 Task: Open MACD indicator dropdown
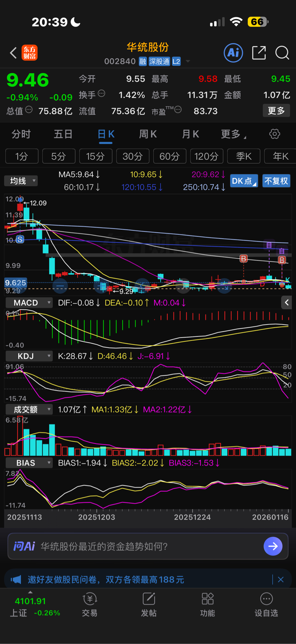29,303
